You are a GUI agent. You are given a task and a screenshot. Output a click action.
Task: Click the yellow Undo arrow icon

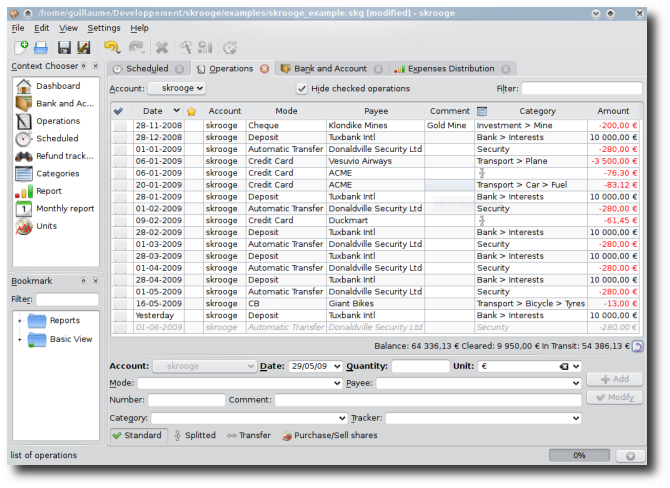coord(112,47)
